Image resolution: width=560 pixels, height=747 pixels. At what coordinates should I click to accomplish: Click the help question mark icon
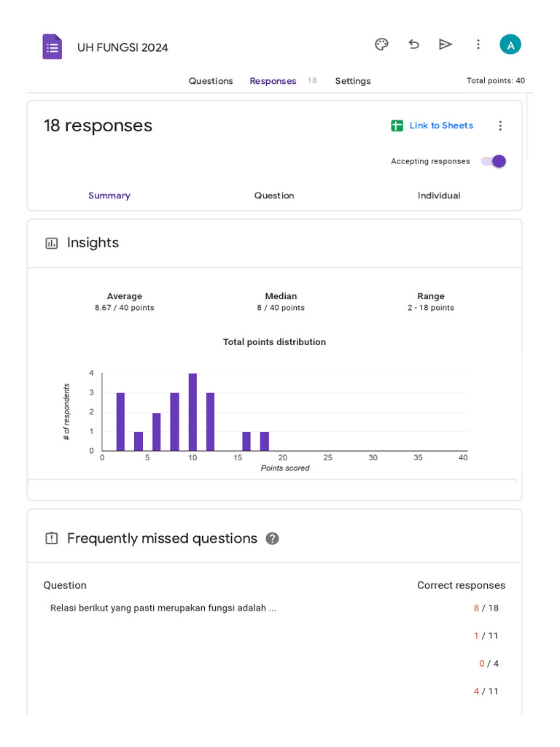(273, 538)
